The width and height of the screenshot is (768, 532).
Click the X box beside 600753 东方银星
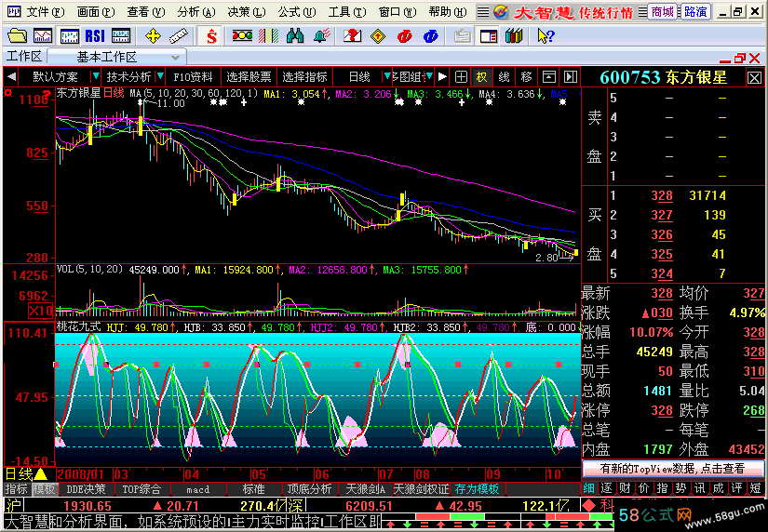pyautogui.click(x=754, y=77)
